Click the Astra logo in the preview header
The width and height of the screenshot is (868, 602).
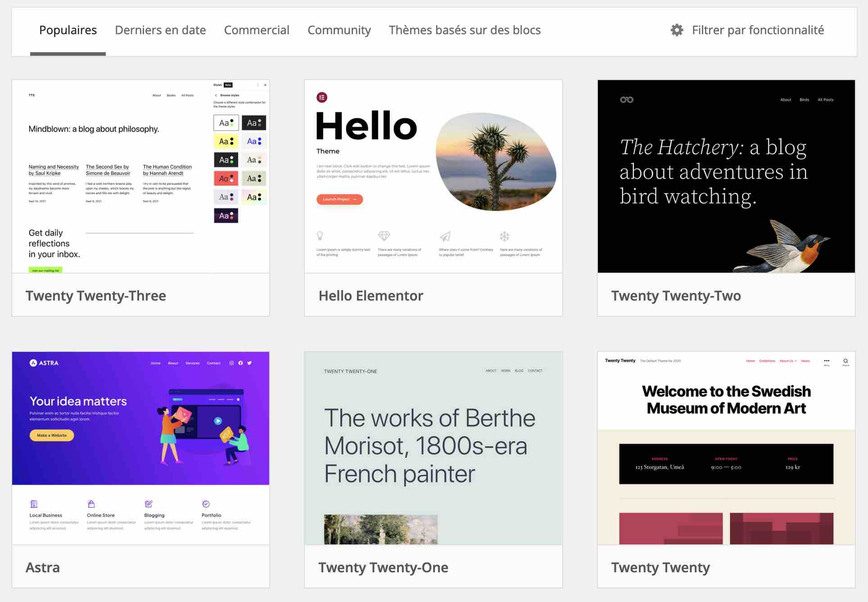(44, 363)
